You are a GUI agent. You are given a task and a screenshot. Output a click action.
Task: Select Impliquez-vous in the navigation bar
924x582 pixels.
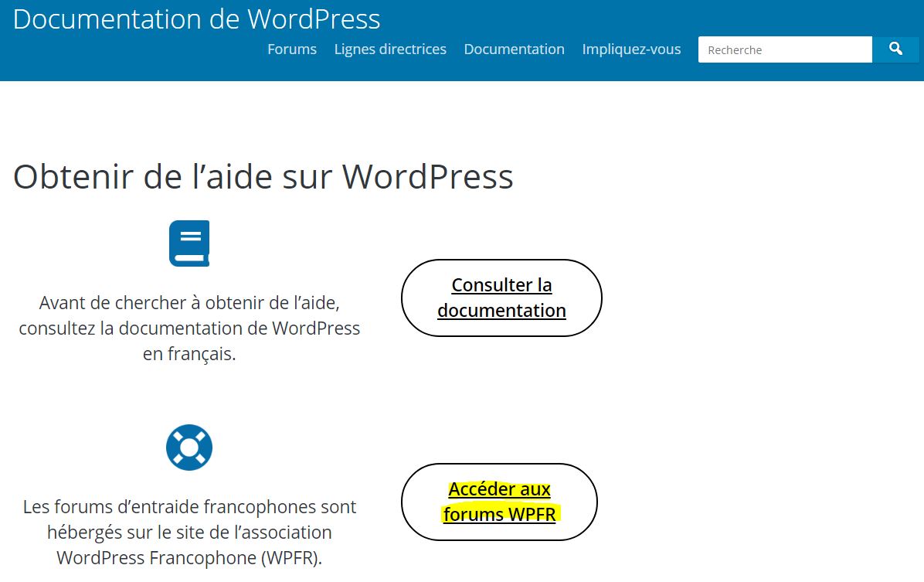pyautogui.click(x=631, y=49)
